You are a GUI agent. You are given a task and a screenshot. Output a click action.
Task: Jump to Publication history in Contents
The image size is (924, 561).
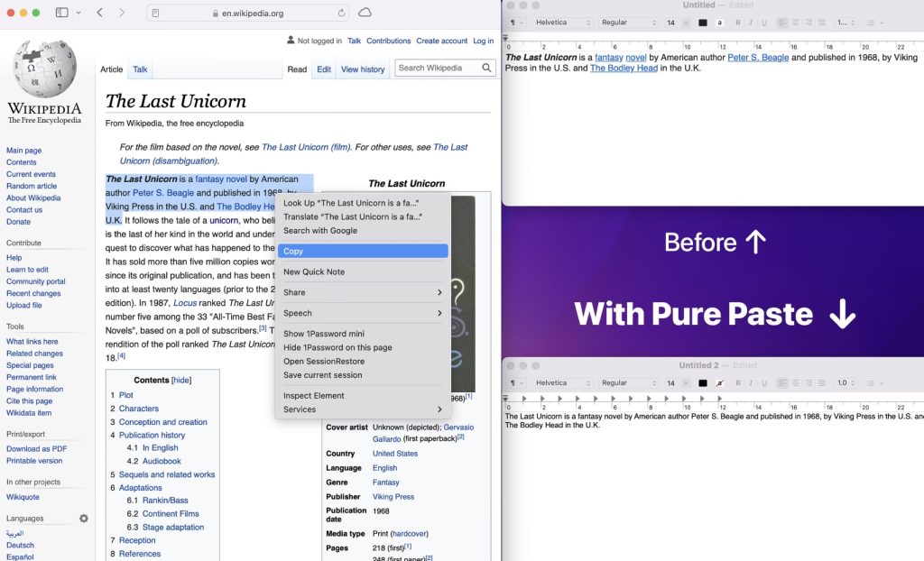[x=152, y=435]
